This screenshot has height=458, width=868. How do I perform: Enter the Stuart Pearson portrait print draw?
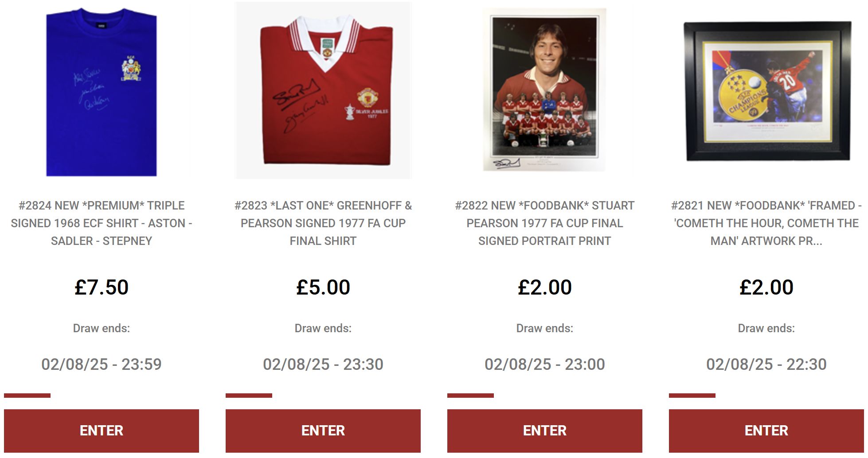tap(545, 431)
